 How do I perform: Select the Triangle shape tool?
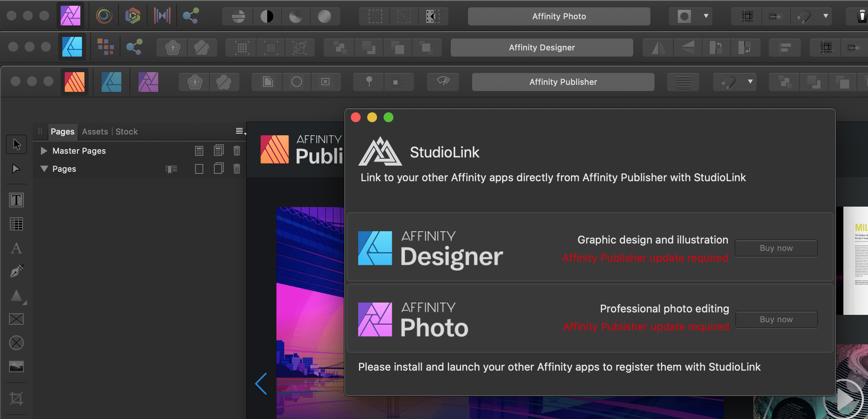pos(16,296)
